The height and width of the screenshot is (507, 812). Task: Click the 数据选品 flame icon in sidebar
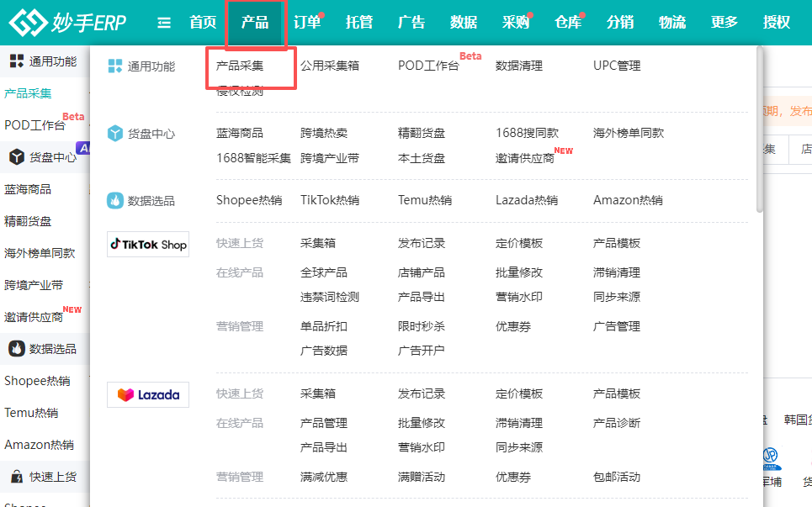[17, 349]
